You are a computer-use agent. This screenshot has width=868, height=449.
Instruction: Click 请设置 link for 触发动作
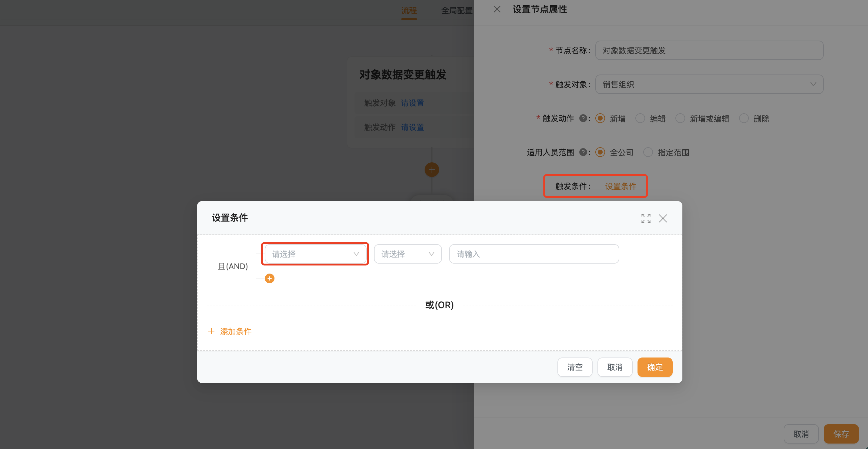pos(412,127)
